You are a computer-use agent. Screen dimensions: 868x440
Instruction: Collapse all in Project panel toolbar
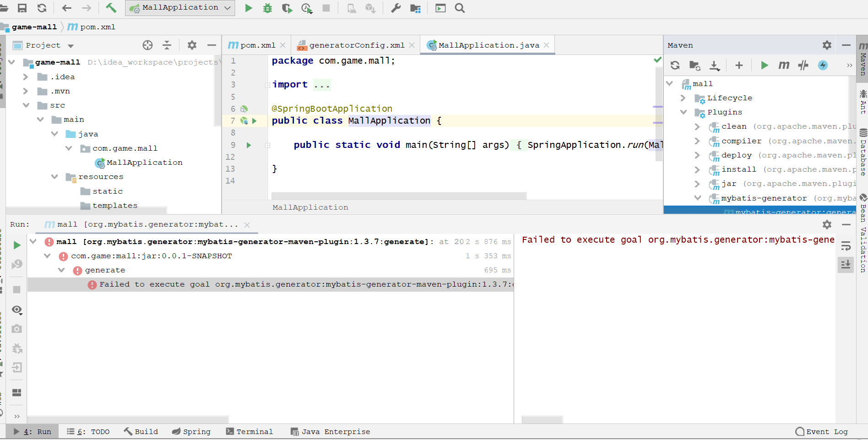[x=167, y=45]
